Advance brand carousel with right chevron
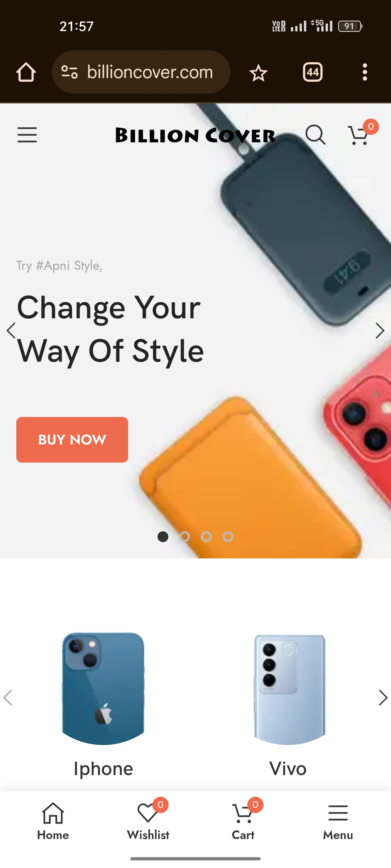 click(383, 698)
